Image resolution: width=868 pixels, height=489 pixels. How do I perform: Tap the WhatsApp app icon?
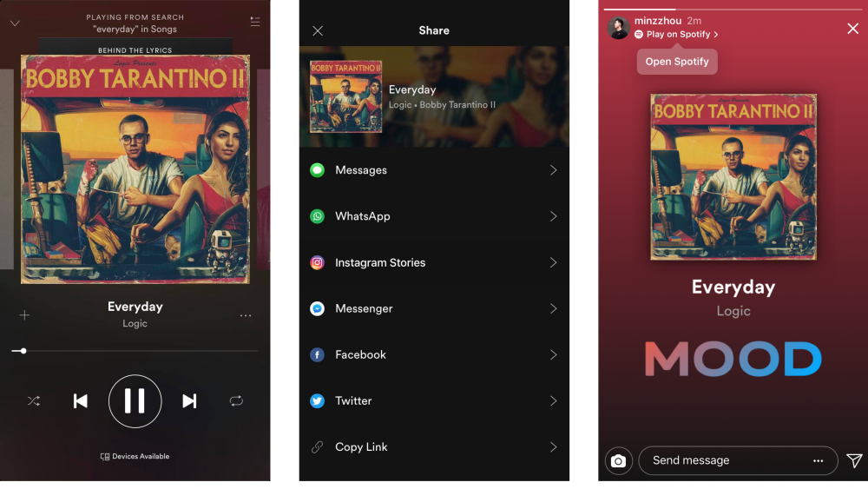pos(317,216)
